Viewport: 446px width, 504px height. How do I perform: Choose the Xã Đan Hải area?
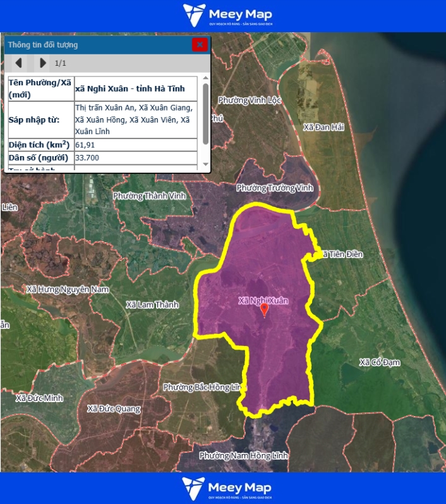click(x=323, y=127)
